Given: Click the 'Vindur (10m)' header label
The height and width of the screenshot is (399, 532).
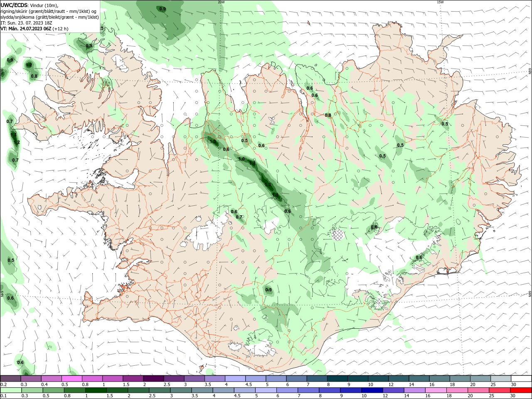Looking at the screenshot, I should (x=44, y=5).
